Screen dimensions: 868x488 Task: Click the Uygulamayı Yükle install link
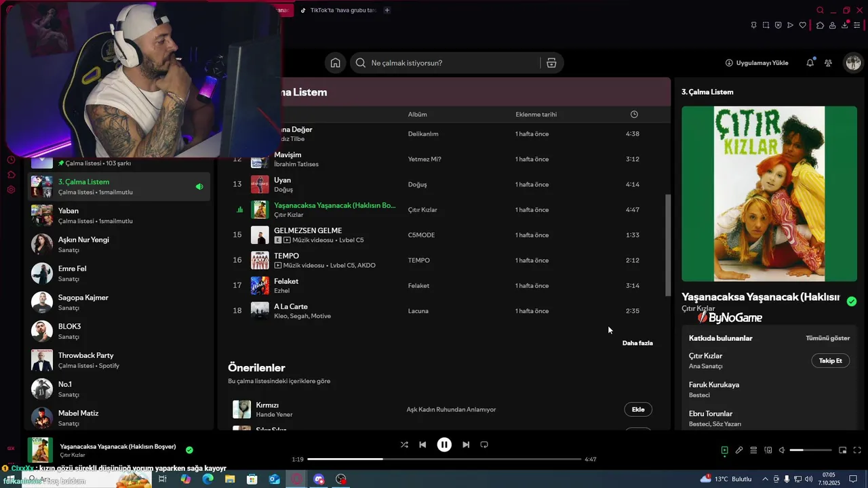pyautogui.click(x=757, y=63)
